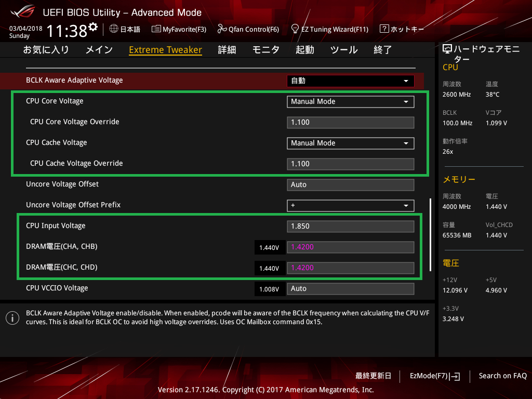Click Uncore Voltage Offset Auto field
This screenshot has width=532, height=399.
tap(351, 185)
